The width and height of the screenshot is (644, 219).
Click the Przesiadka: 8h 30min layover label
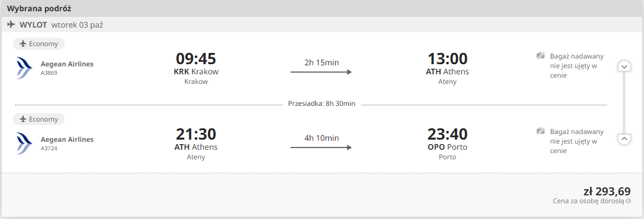click(321, 104)
